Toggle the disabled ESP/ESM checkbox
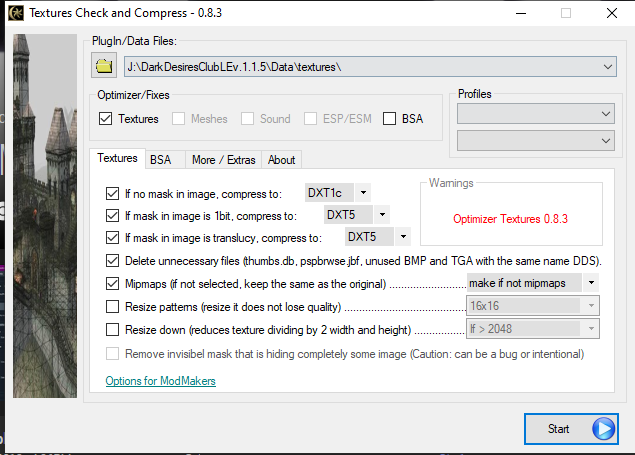Screen dimensions: 635x455 coord(310,119)
